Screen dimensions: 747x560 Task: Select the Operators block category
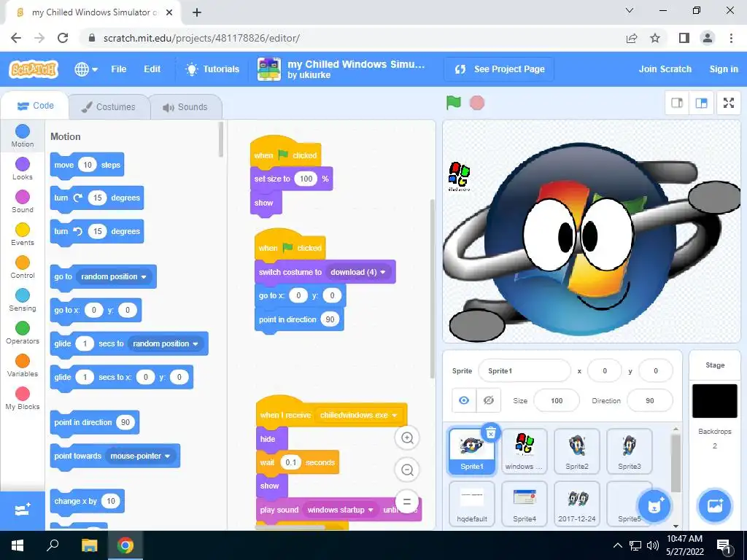click(23, 333)
